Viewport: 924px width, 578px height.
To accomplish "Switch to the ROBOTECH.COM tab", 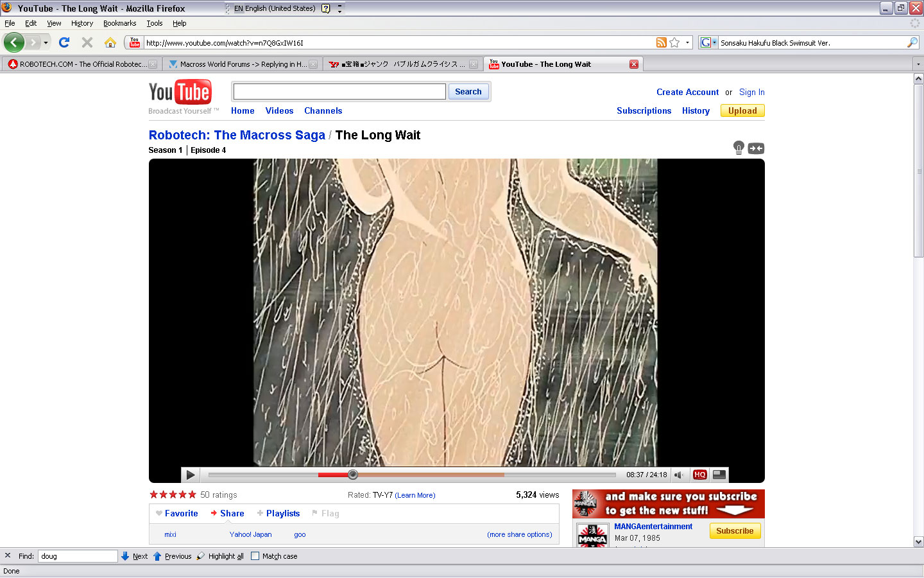I will [81, 64].
